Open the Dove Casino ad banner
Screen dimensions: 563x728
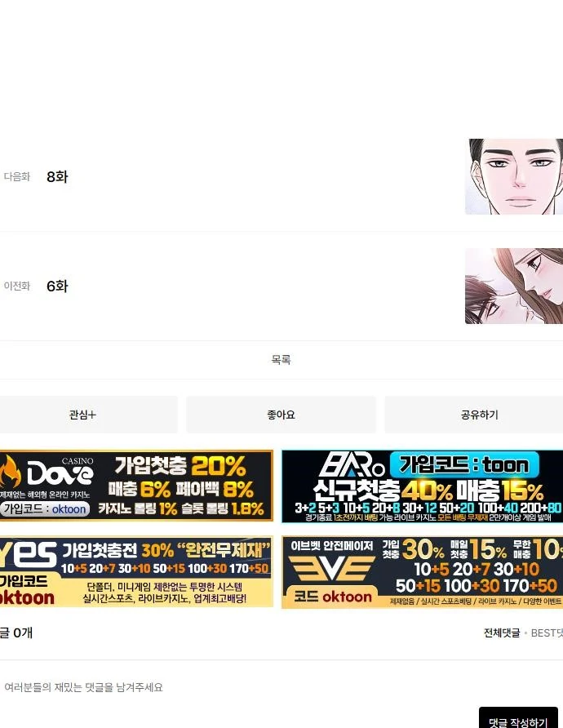[136, 486]
